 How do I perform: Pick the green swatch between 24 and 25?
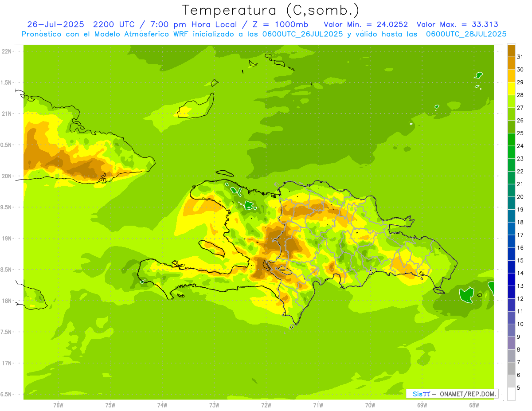click(511, 140)
